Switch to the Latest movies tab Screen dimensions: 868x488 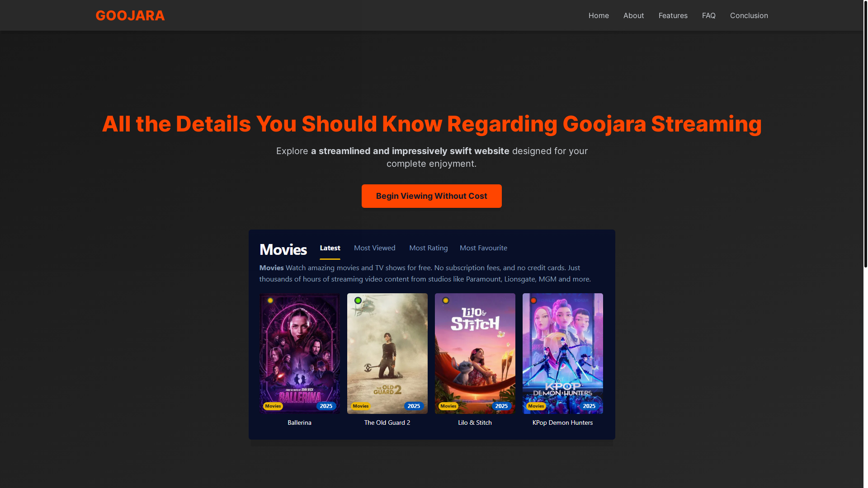[x=330, y=248]
